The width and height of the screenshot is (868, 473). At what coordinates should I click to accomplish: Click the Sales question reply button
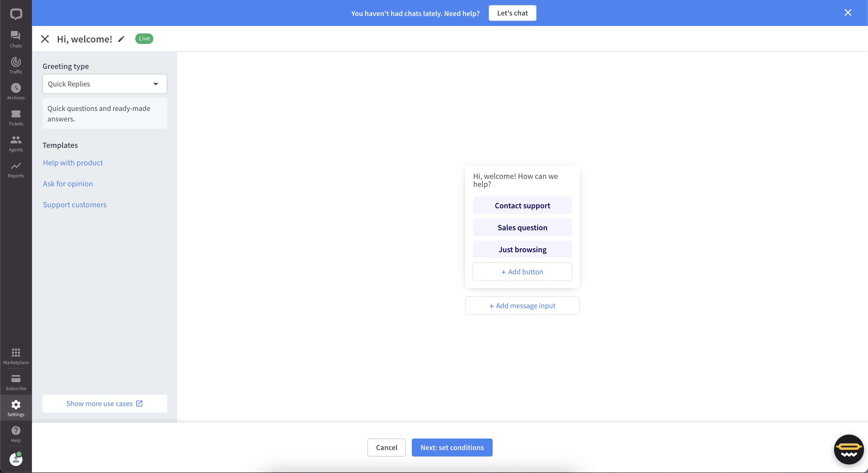[x=522, y=228]
